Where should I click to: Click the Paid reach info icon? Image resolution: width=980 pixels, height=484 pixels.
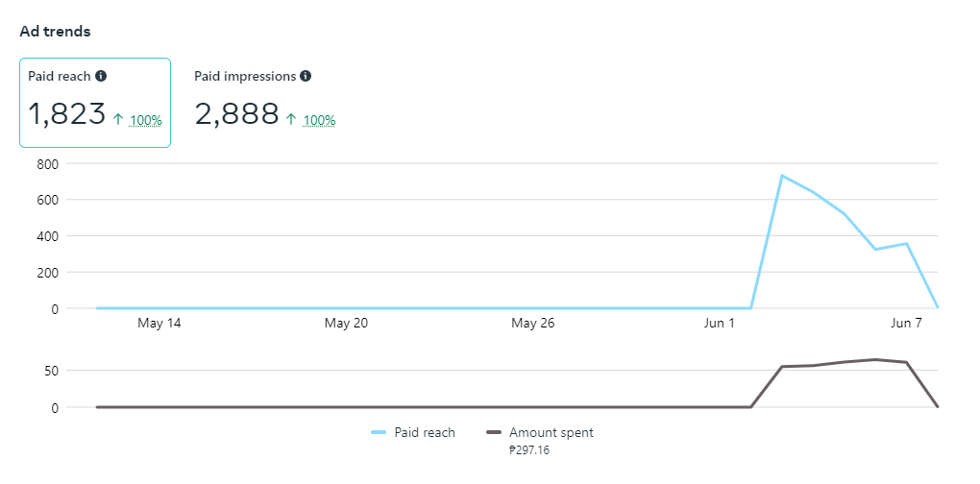101,76
